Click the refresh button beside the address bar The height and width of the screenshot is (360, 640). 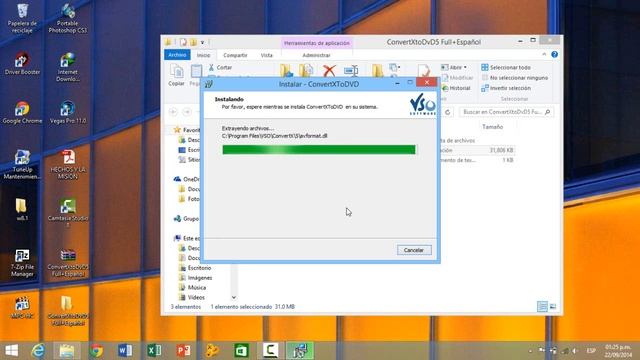(448, 112)
